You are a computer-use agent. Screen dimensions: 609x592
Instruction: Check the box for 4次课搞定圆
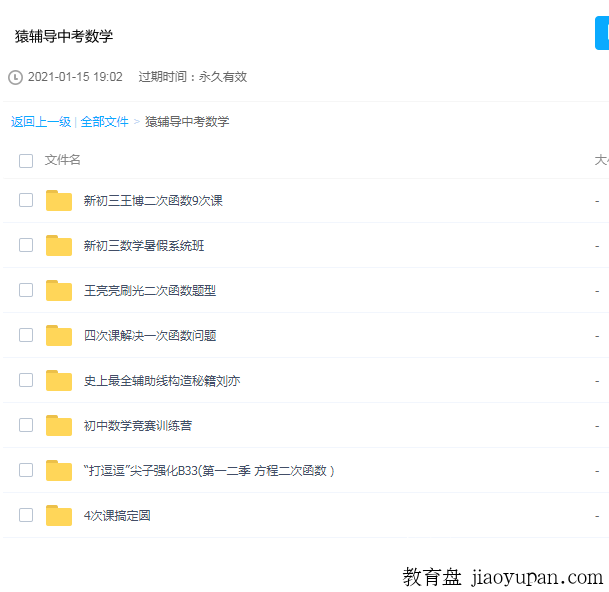coord(26,515)
